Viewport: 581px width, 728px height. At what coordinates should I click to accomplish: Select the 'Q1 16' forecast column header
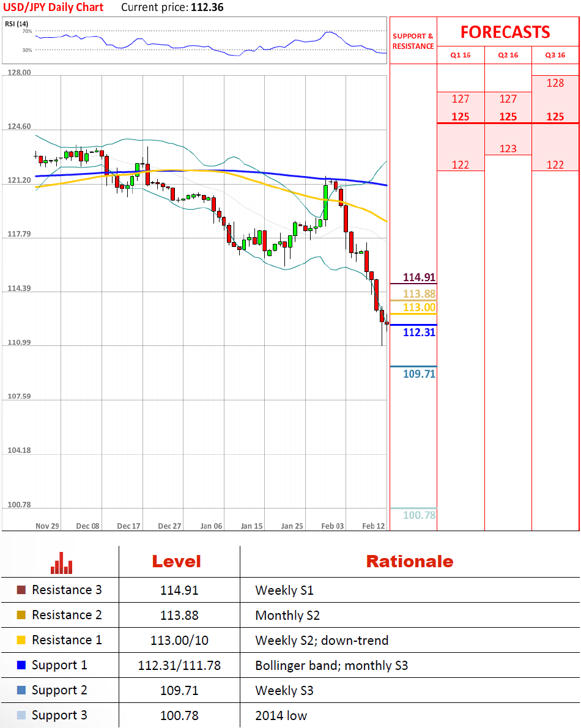point(461,55)
